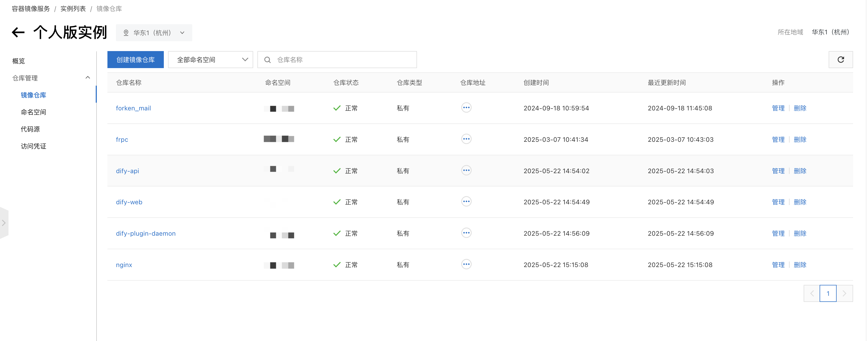The width and height of the screenshot is (868, 341).
Task: Click the 创建镜像仓库 button
Action: (x=135, y=60)
